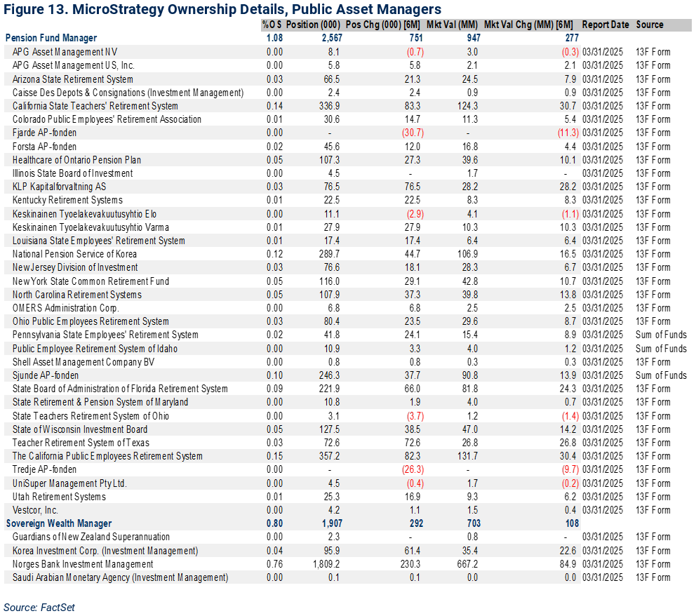696x616 pixels.
Task: Select Vestcor, Inc. row name
Action: coord(35,510)
